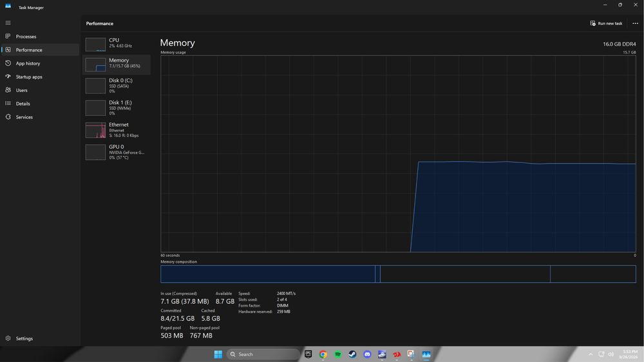Image resolution: width=644 pixels, height=362 pixels.
Task: Click the 16.0 GB DDR4 label
Action: (x=620, y=44)
